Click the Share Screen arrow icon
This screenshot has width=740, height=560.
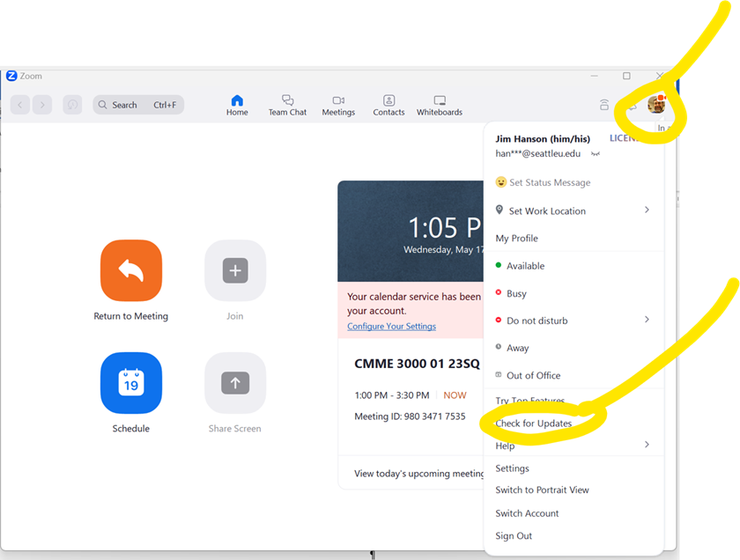[x=235, y=383]
